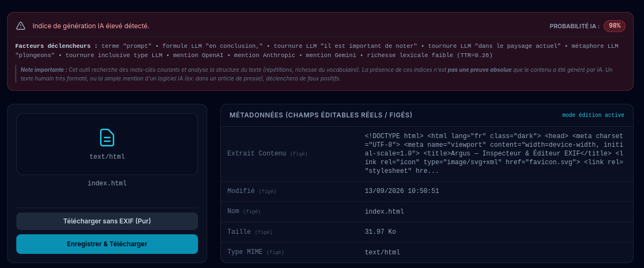Click the 'terme "prompt"' trigger factor

pos(127,46)
